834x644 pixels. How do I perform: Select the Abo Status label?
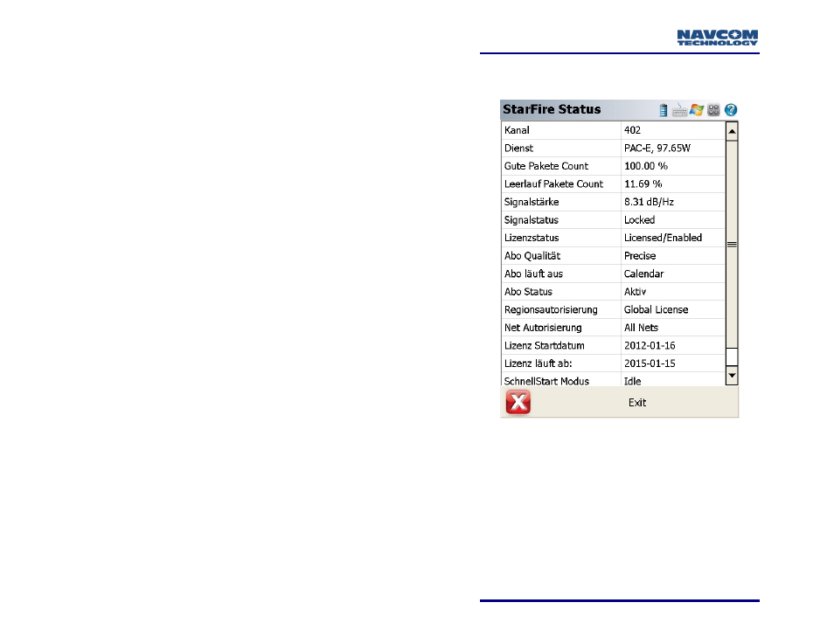point(528,292)
